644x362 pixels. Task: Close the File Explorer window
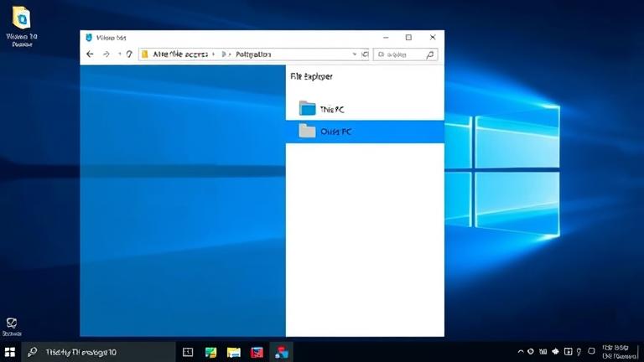pos(433,38)
